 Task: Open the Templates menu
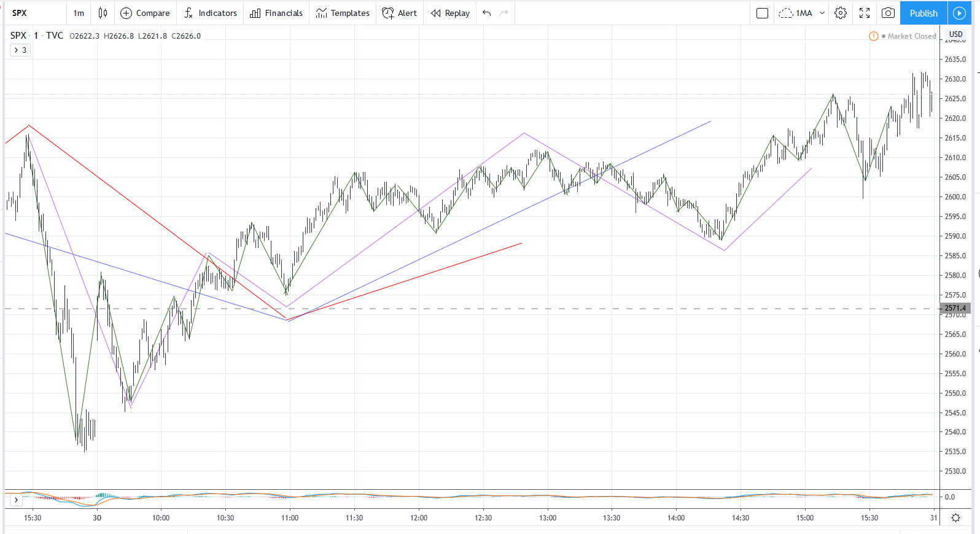point(343,13)
